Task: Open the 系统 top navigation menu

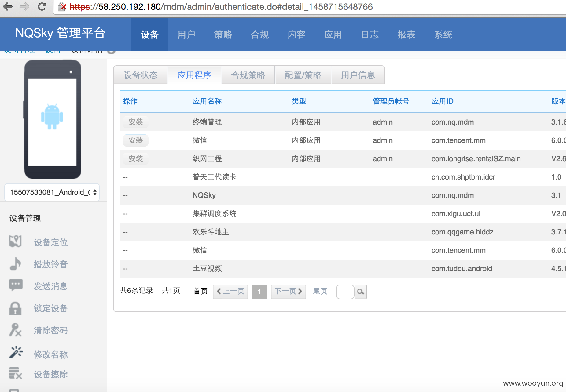Action: [443, 34]
